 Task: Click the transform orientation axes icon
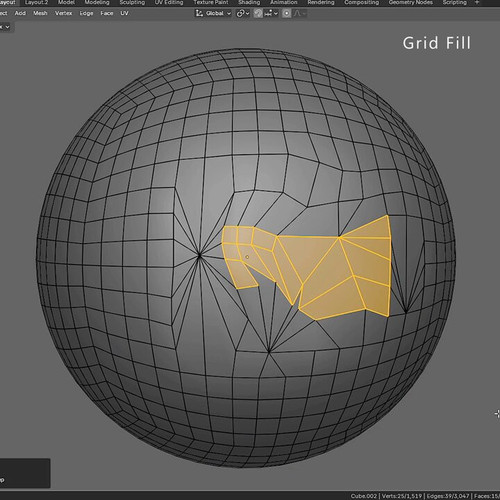pyautogui.click(x=199, y=13)
